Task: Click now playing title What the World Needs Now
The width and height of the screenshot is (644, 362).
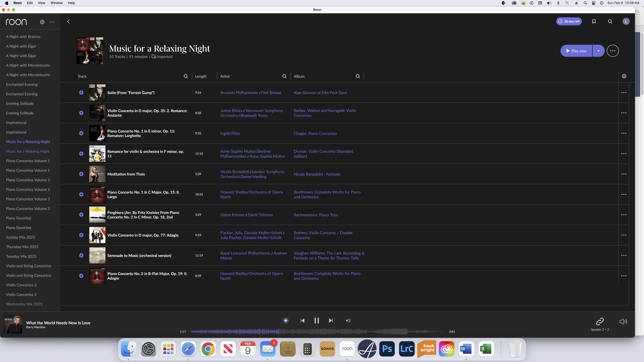Action: [x=58, y=323]
